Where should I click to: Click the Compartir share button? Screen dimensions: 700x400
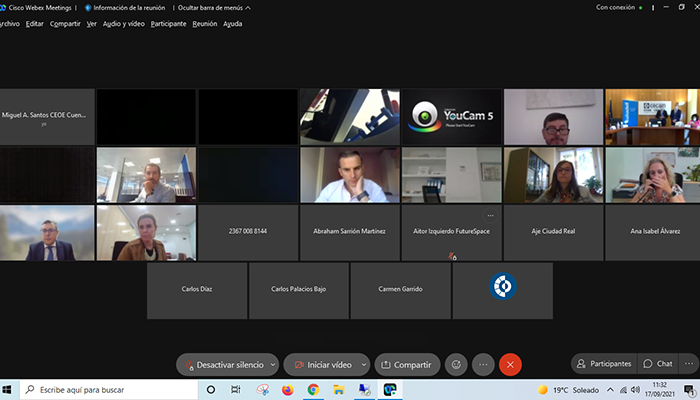click(x=407, y=365)
